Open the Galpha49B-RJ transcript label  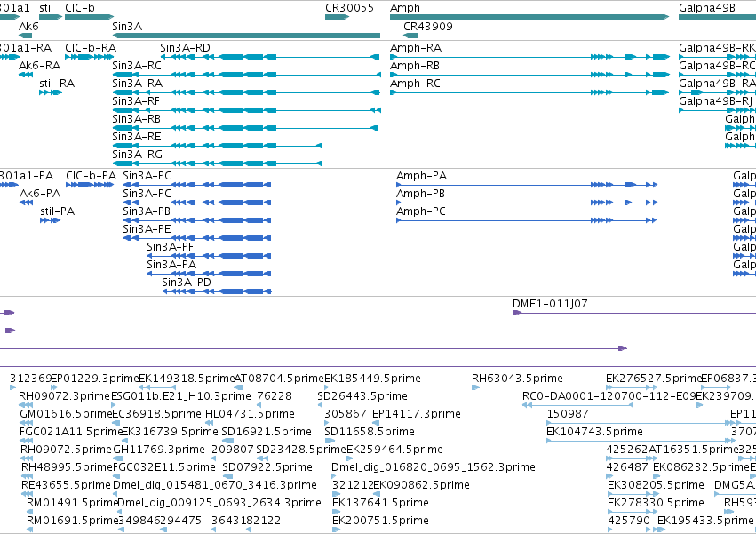click(x=715, y=101)
